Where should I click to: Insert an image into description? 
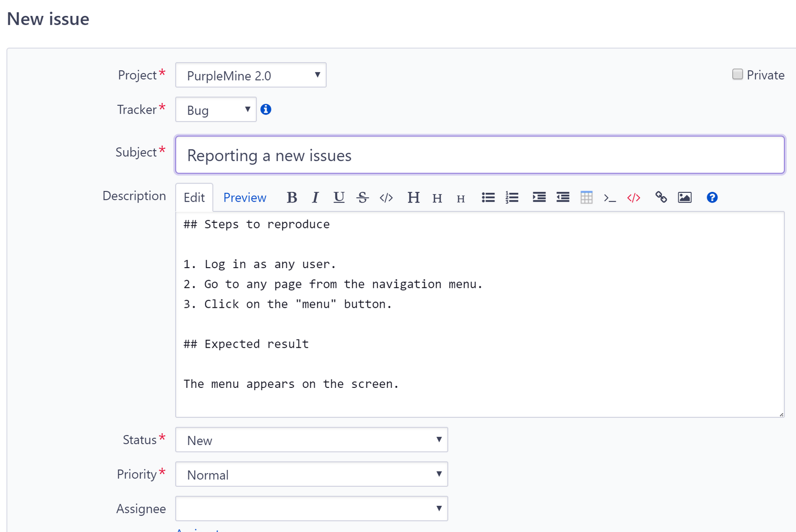[685, 197]
